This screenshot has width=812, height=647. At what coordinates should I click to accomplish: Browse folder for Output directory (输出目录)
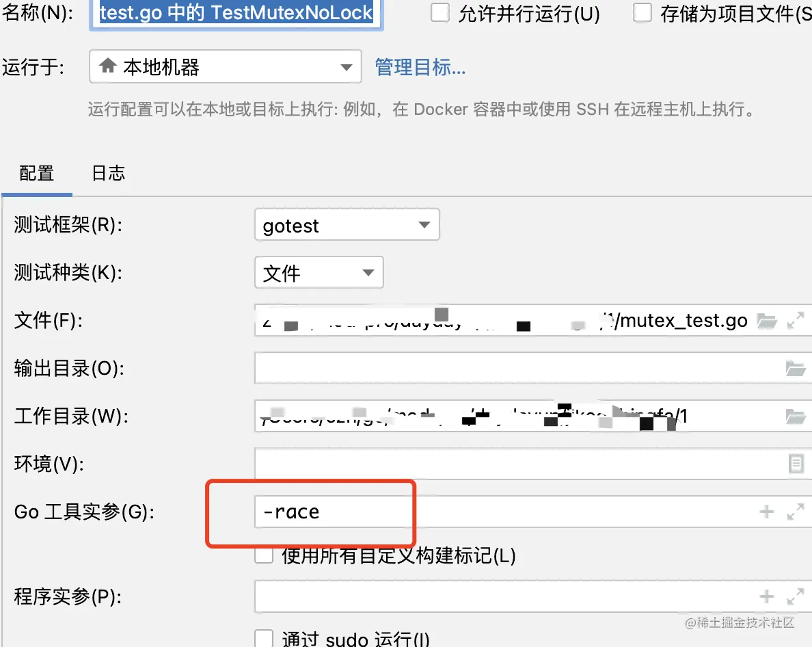(x=796, y=369)
